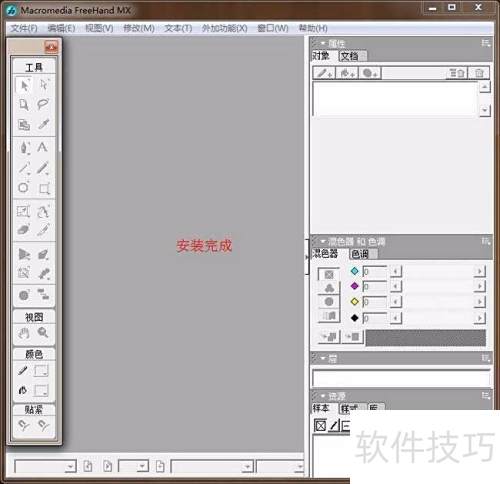500x484 pixels.
Task: Open the 修改(M) menu
Action: (x=139, y=28)
